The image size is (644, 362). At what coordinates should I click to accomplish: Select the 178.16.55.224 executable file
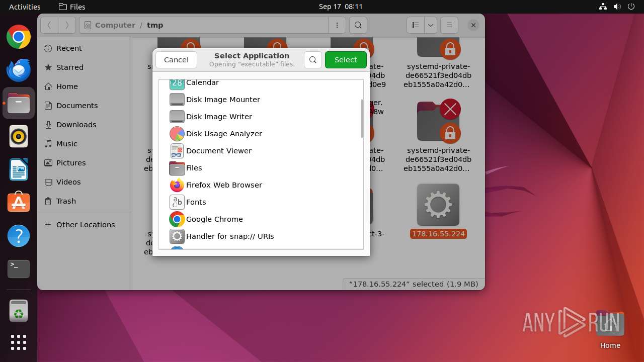pyautogui.click(x=438, y=211)
